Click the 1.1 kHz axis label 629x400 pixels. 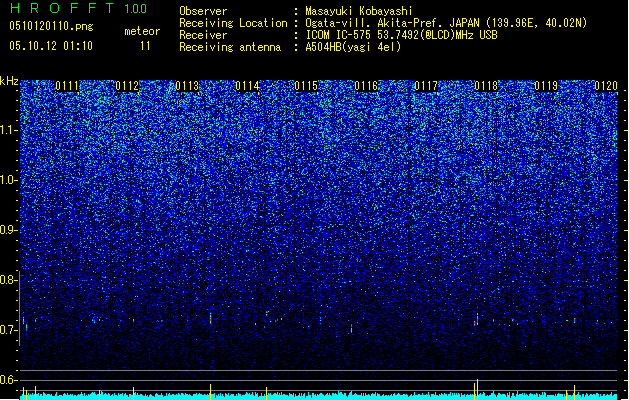point(9,130)
